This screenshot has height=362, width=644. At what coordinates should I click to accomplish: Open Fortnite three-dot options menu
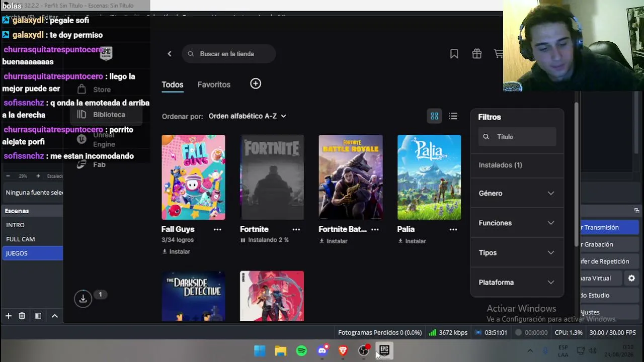(x=296, y=229)
